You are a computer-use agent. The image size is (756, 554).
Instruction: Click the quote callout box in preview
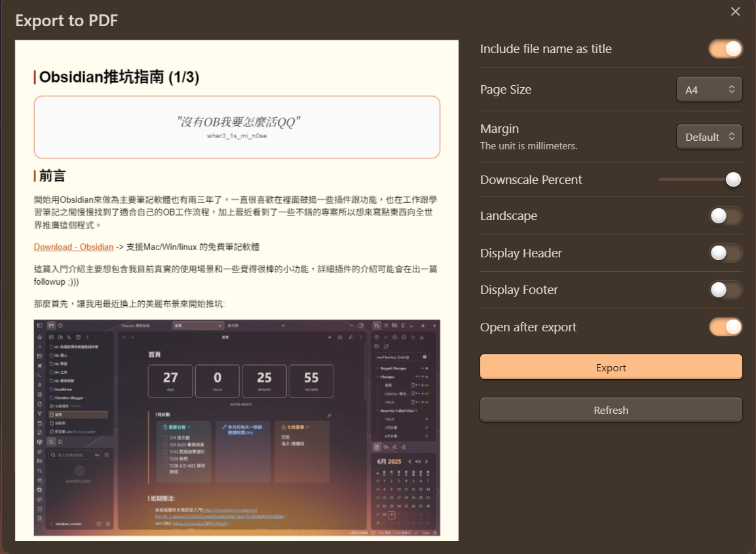236,127
